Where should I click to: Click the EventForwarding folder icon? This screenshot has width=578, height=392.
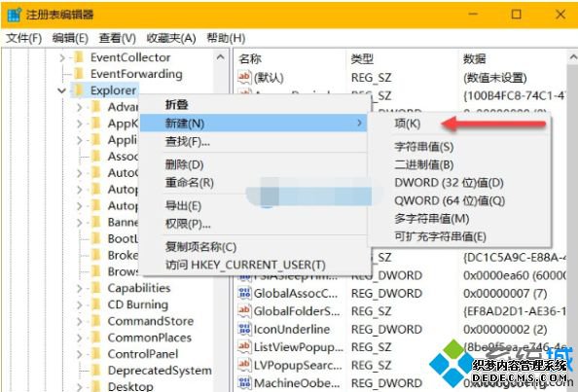click(x=79, y=74)
